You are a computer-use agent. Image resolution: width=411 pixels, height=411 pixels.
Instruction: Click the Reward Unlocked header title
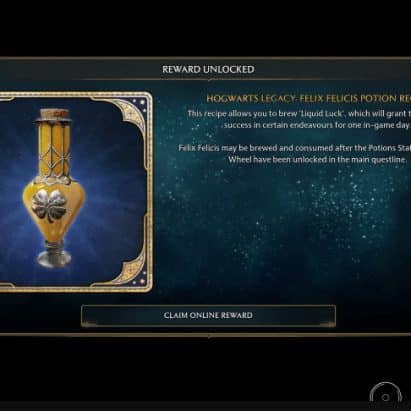coord(208,69)
